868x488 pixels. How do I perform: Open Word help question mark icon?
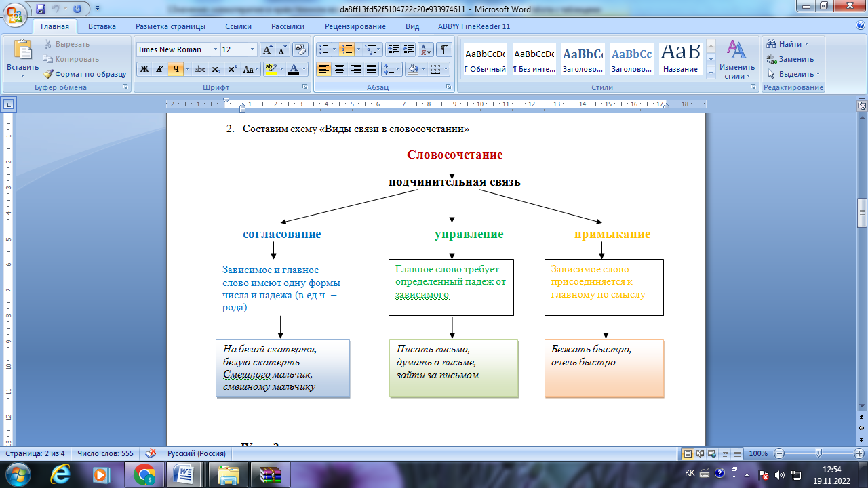861,26
